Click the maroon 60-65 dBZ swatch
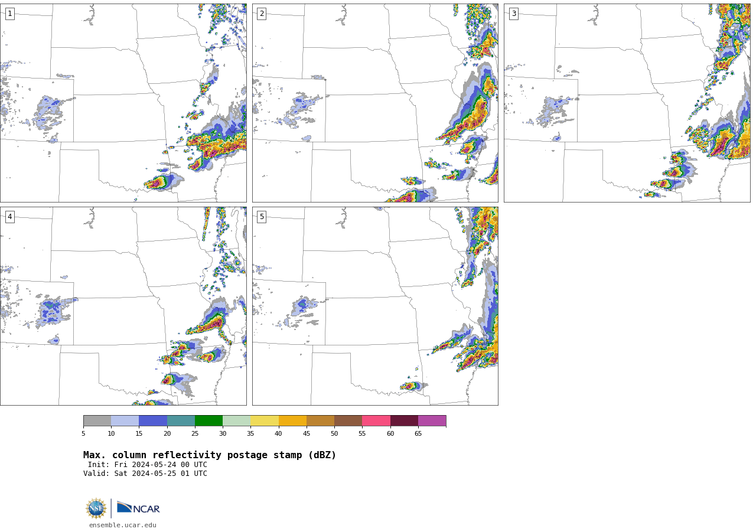The height and width of the screenshot is (532, 756). pos(404,421)
